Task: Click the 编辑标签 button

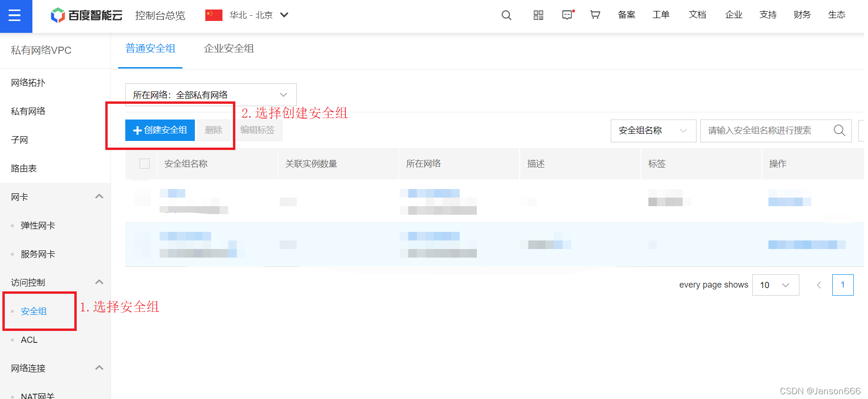Action: pos(257,130)
